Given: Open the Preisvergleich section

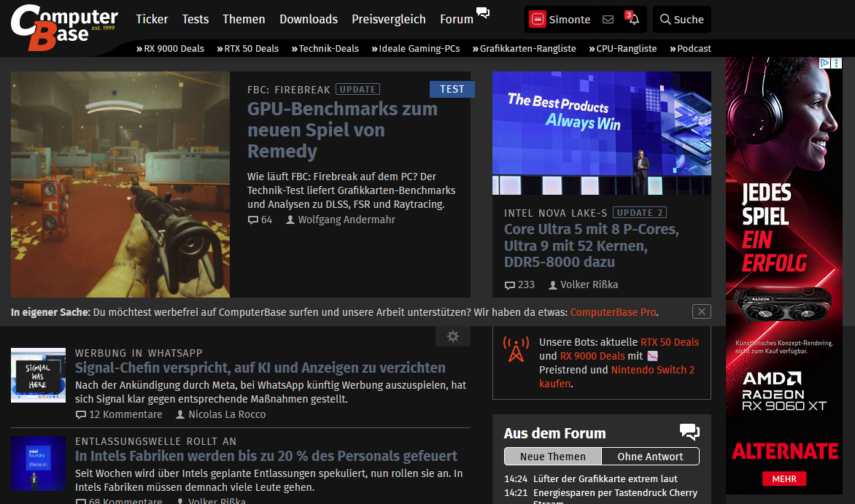Looking at the screenshot, I should point(389,19).
